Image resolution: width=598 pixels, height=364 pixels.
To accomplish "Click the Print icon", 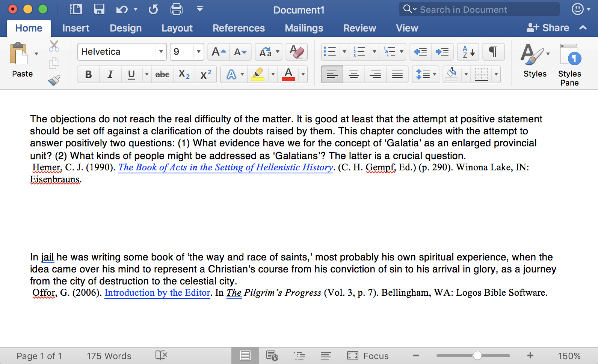I will (x=177, y=9).
